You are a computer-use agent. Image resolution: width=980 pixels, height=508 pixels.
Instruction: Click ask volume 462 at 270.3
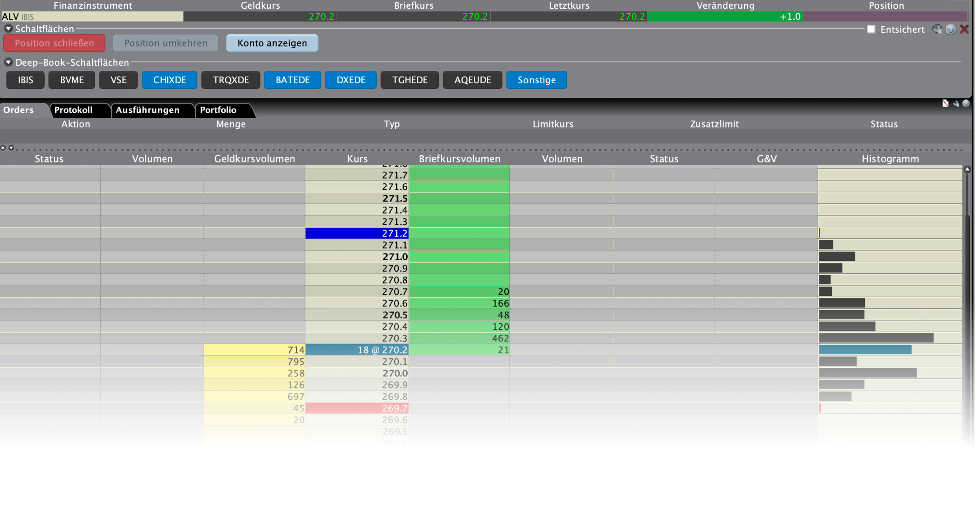coord(459,338)
